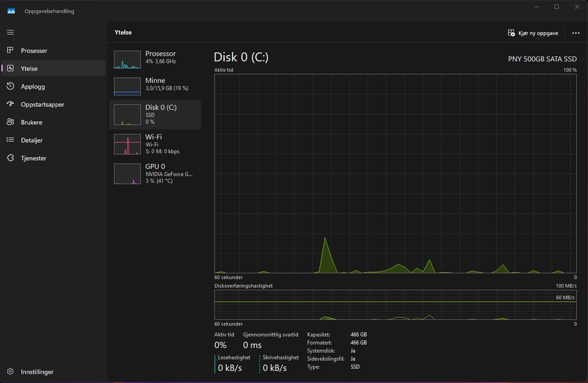Click the Oppstartsapper gauge icon
588x383 pixels.
10,105
